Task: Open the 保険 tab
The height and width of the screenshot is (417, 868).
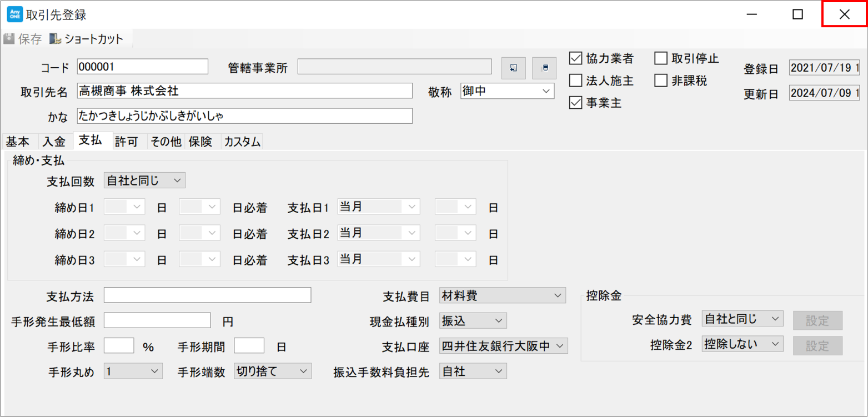Action: coord(200,142)
